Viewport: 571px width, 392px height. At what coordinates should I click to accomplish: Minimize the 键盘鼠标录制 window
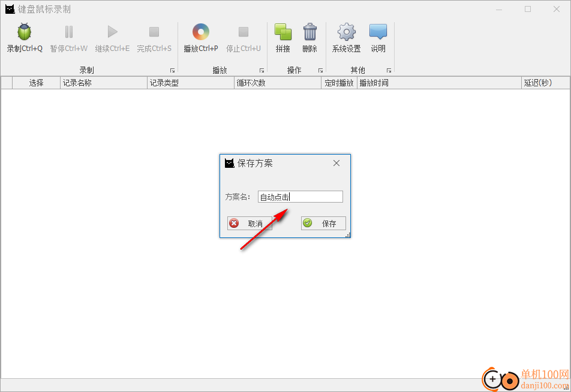click(x=499, y=9)
